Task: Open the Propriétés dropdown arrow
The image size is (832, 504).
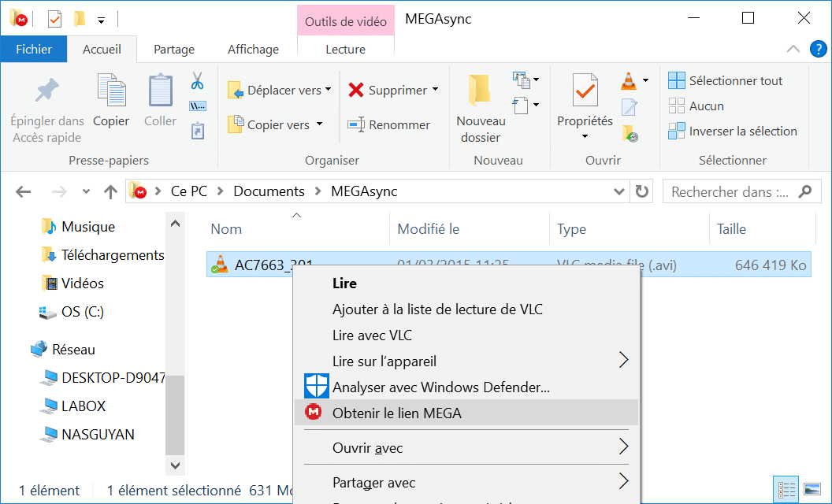Action: tap(585, 137)
